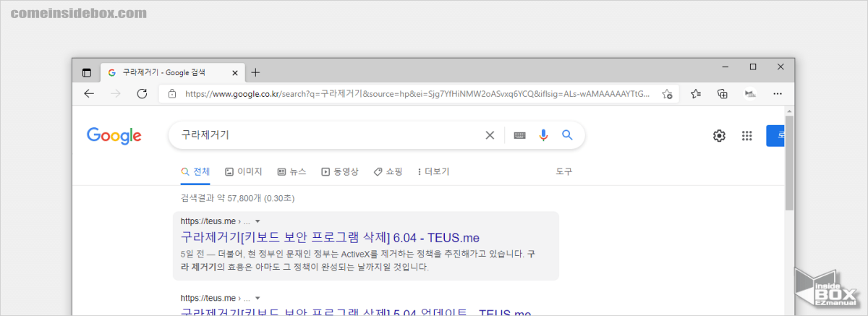Open the Google apps grid
The width and height of the screenshot is (868, 316).
(x=747, y=136)
